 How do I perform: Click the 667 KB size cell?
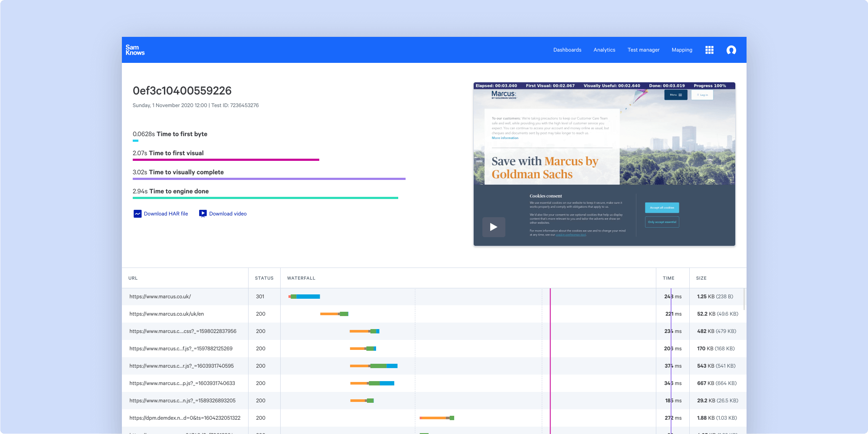(x=717, y=383)
